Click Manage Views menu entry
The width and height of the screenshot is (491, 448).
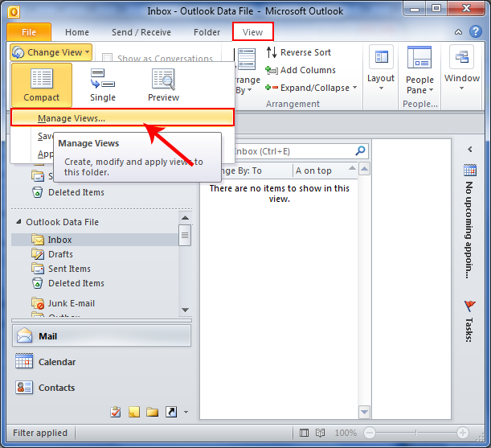(x=122, y=118)
